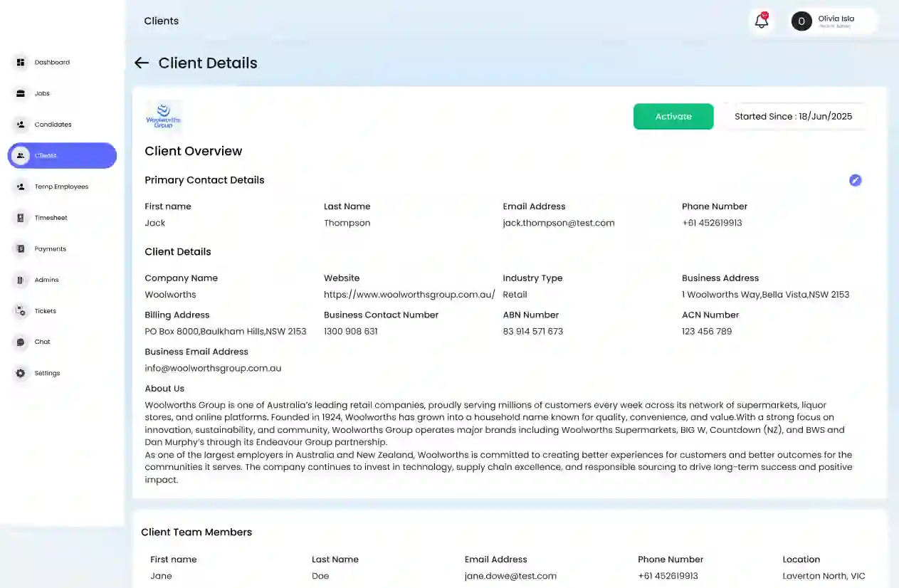
Task: Click the Temp Employees sidebar icon
Action: (x=21, y=187)
